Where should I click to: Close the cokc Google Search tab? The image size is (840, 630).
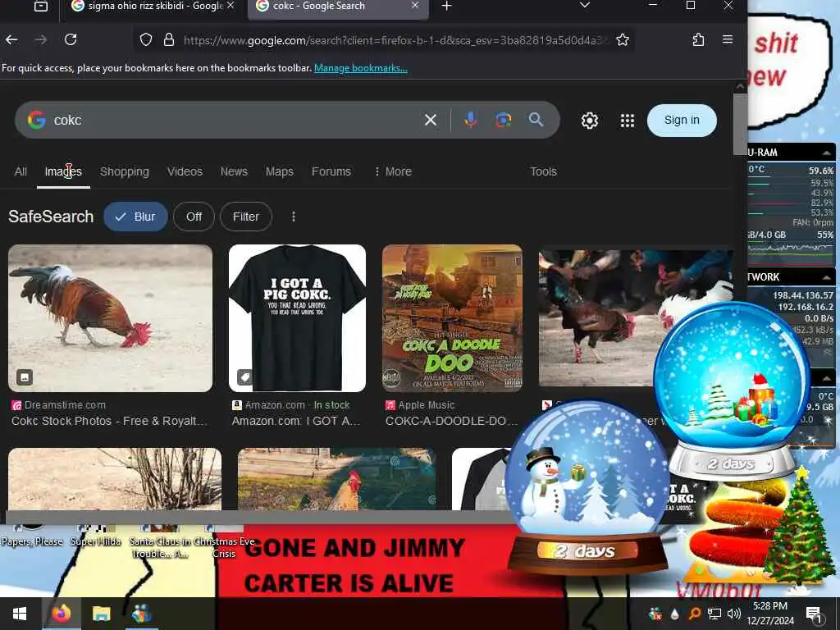coord(415,6)
